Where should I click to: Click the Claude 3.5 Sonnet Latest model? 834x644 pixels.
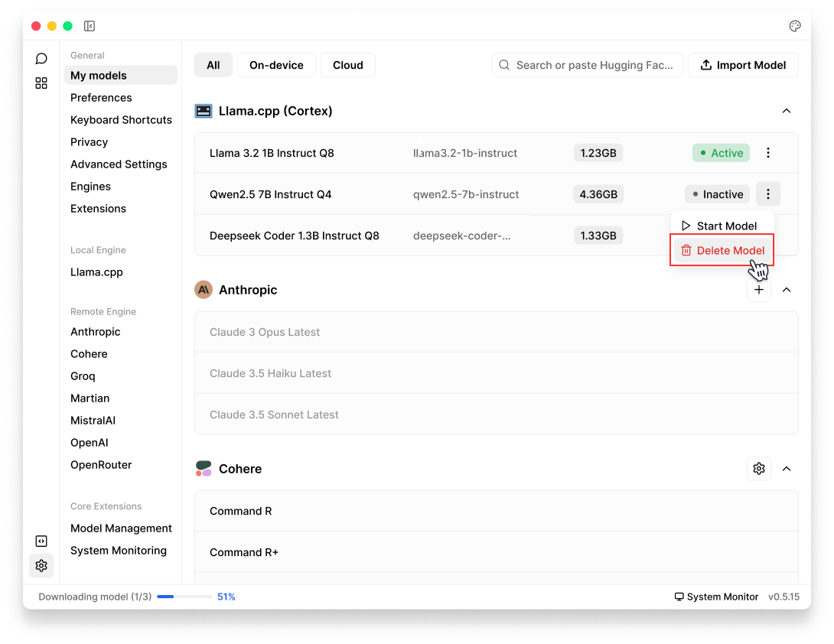click(497, 415)
